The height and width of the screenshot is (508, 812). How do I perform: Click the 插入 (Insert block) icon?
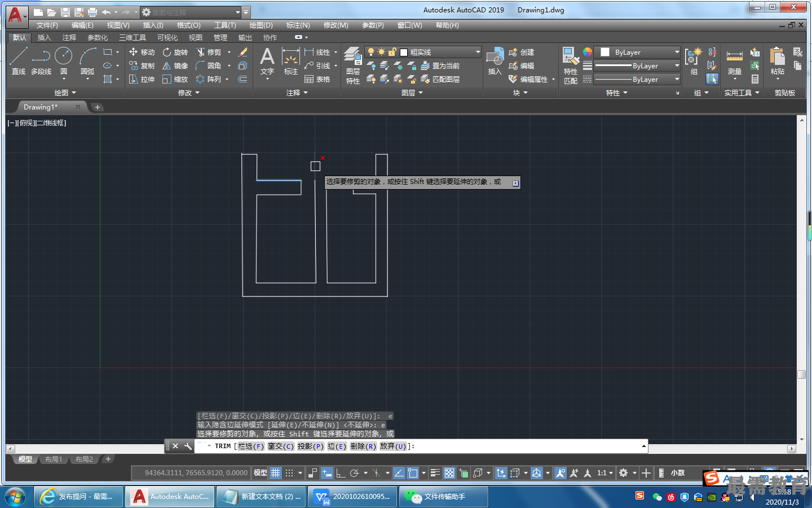(495, 61)
